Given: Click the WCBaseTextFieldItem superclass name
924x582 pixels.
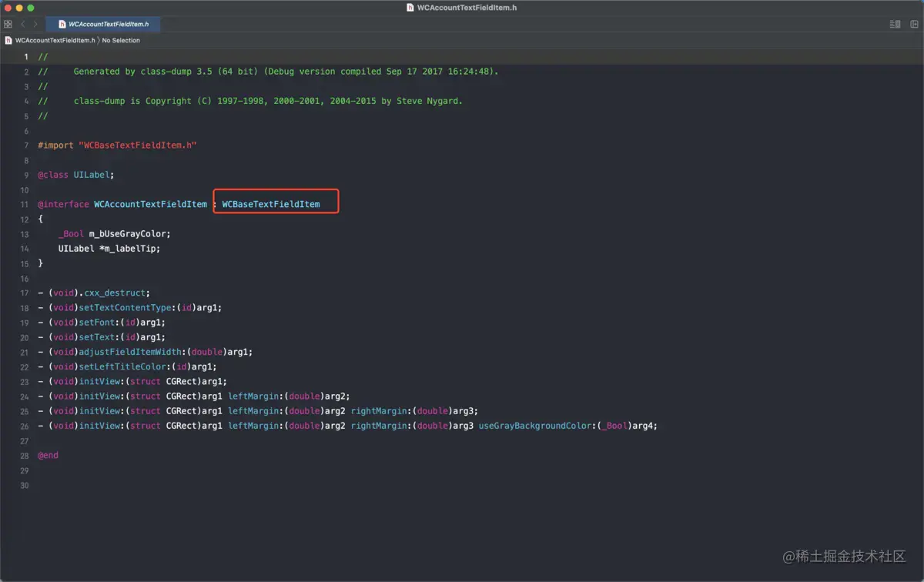Looking at the screenshot, I should click(271, 204).
